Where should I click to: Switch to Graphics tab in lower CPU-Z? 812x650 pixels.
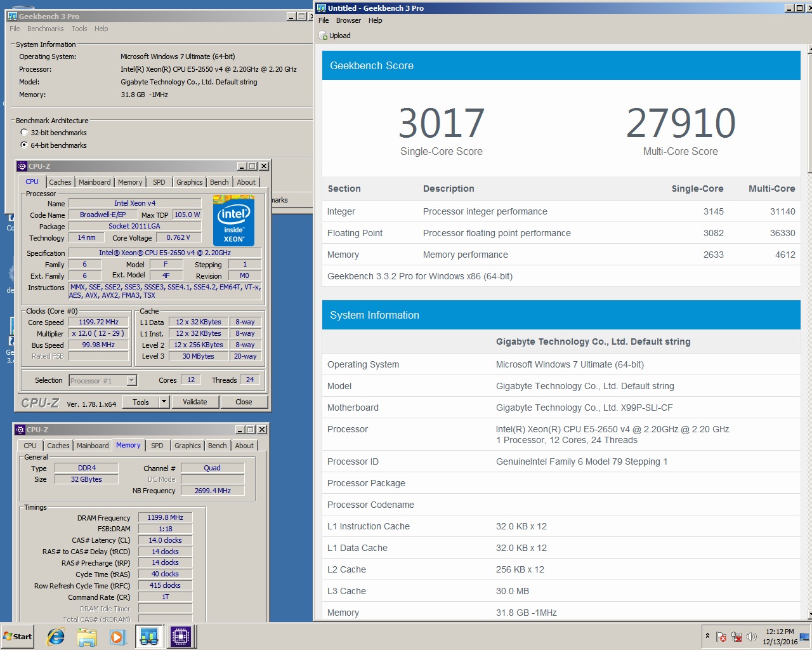(188, 446)
